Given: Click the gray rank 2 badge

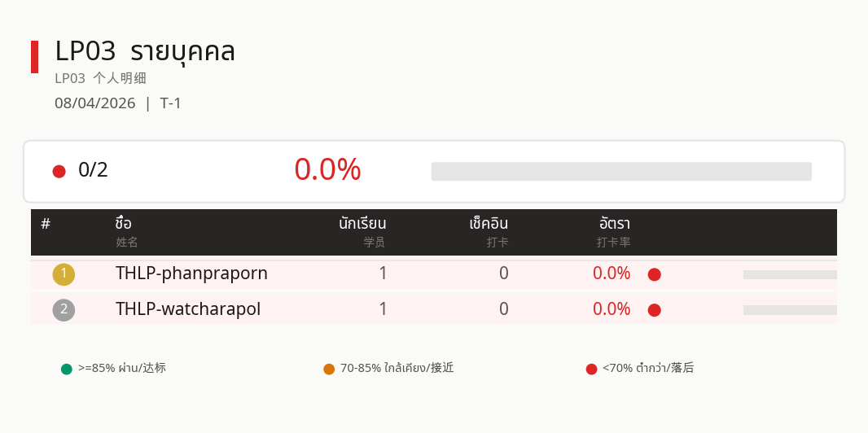Looking at the screenshot, I should (64, 310).
